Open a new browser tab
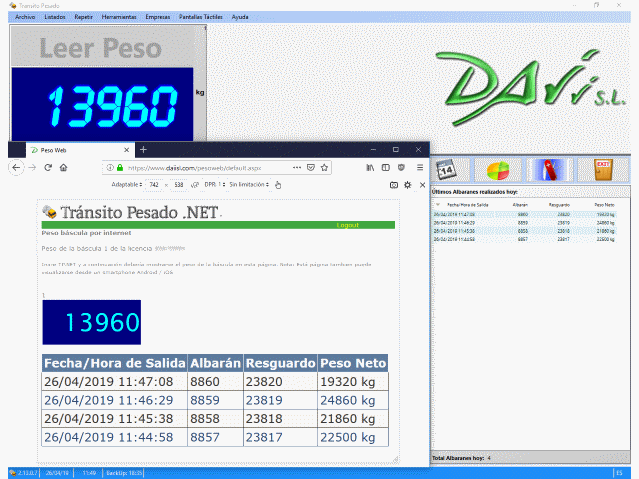 click(x=143, y=150)
